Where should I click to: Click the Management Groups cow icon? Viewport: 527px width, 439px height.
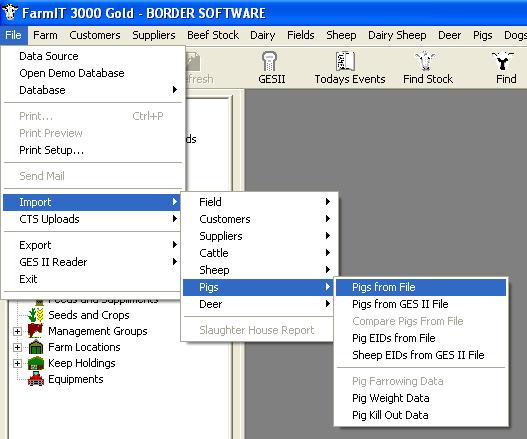click(36, 331)
